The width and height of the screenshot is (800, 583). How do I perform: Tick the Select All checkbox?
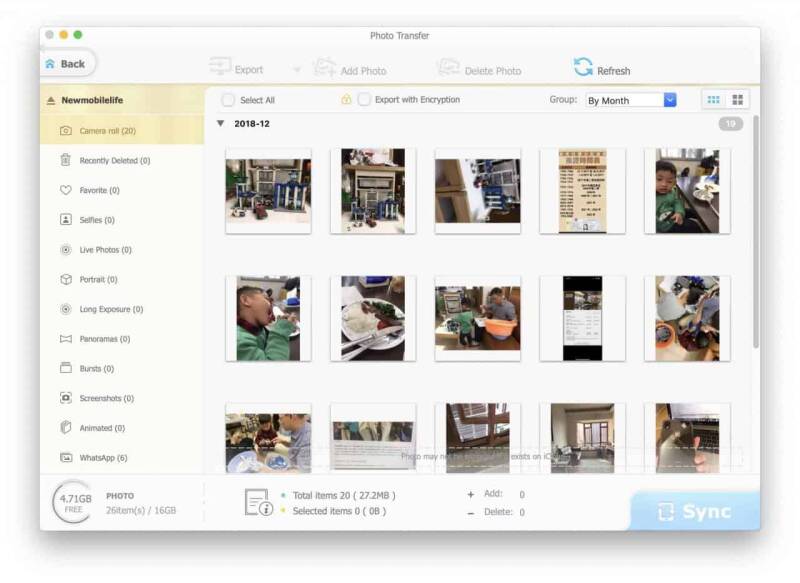(228, 100)
